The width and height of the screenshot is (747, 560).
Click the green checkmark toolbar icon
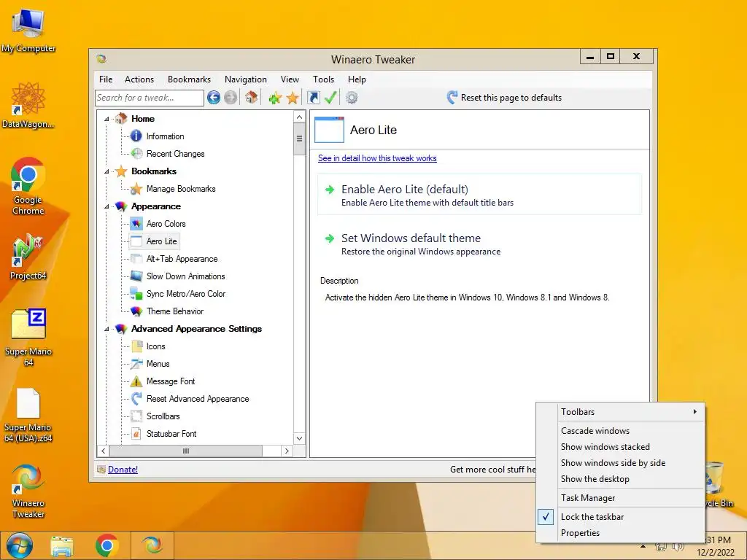[x=330, y=98]
